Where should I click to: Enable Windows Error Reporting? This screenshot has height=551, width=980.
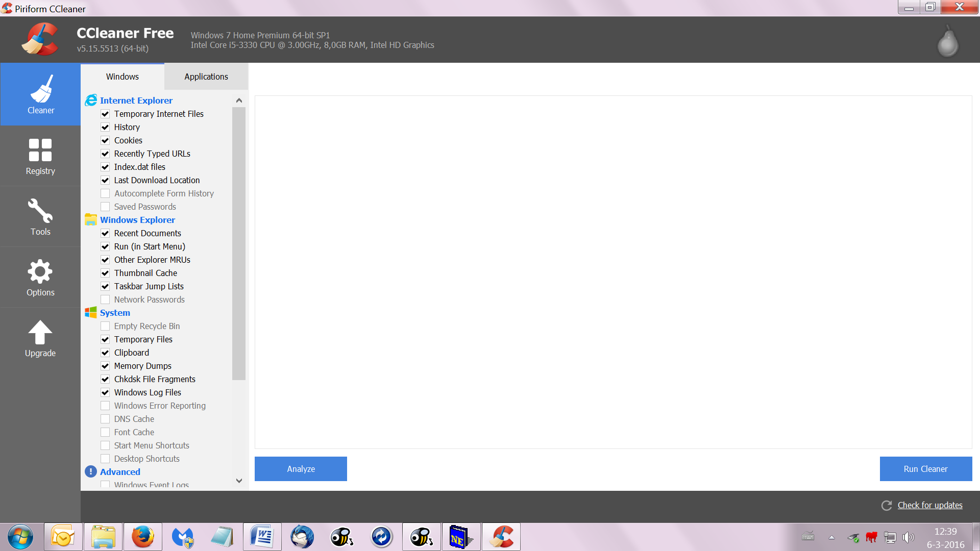coord(105,406)
